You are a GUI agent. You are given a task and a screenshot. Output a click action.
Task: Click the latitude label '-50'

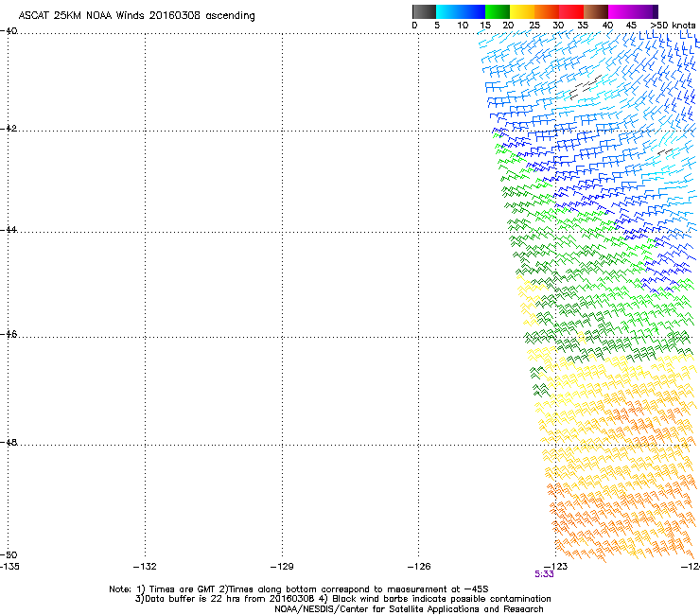(x=9, y=554)
